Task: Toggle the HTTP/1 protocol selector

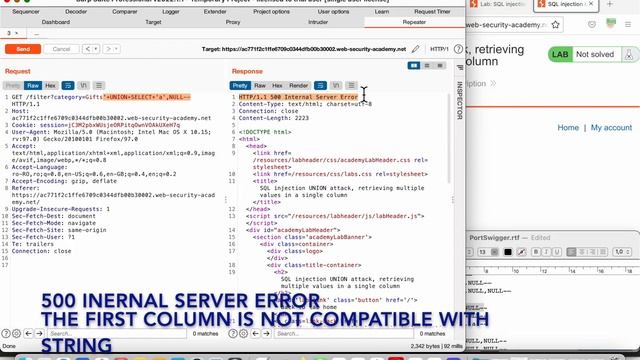Action: [x=439, y=49]
